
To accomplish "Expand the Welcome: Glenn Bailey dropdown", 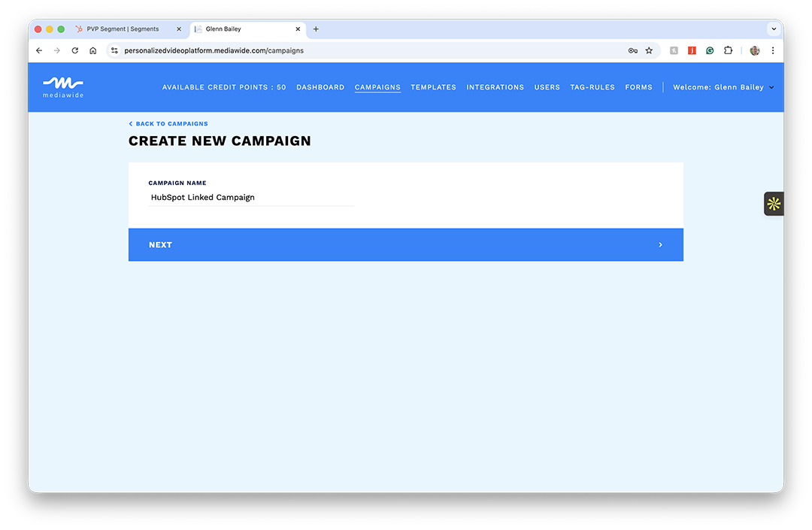I will click(x=723, y=87).
